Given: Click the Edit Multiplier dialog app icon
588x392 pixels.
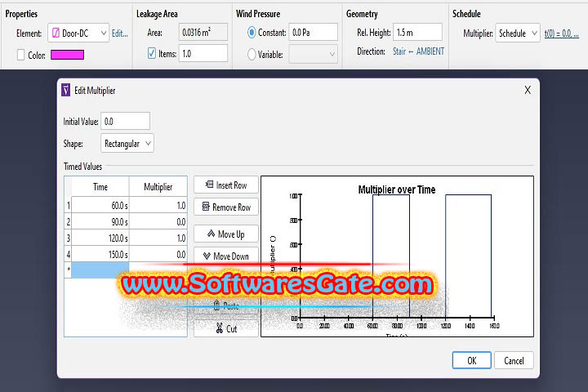Looking at the screenshot, I should (x=65, y=90).
